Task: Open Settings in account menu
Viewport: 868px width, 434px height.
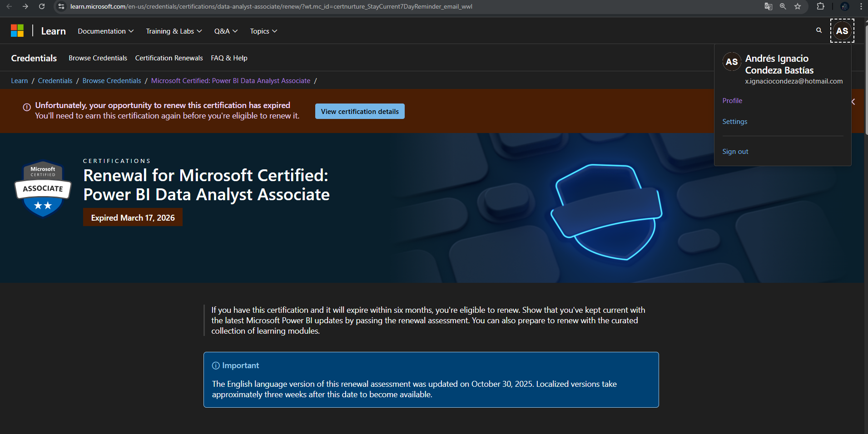Action: point(734,122)
